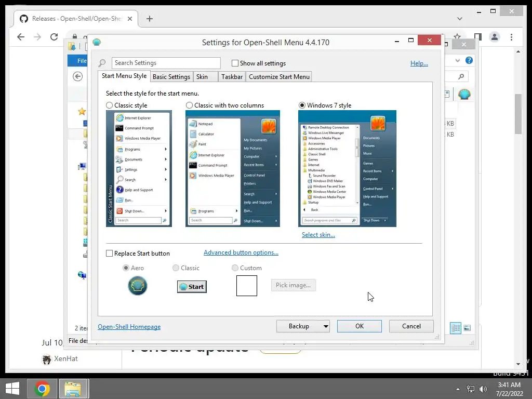532x399 pixels.
Task: Switch to the Customize Start Menu tab
Action: pos(279,77)
